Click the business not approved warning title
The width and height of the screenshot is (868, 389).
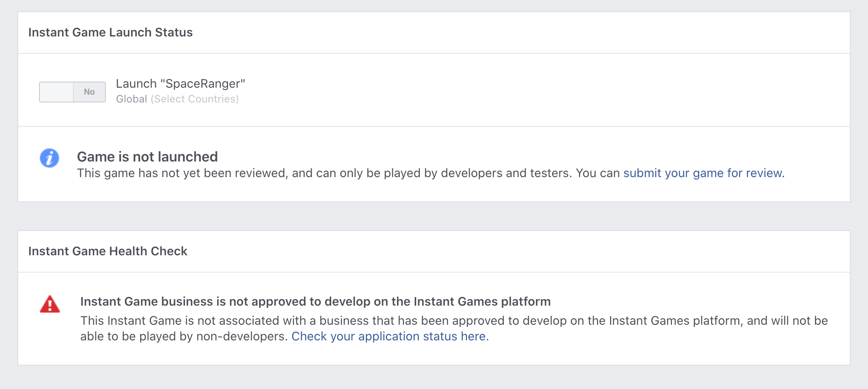316,301
